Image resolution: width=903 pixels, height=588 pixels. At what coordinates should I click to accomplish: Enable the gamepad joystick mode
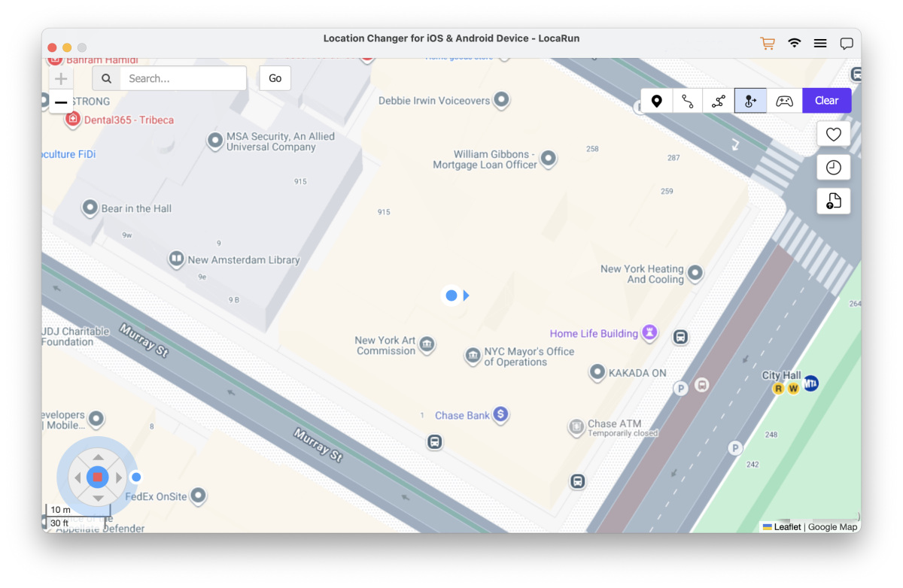coord(784,101)
